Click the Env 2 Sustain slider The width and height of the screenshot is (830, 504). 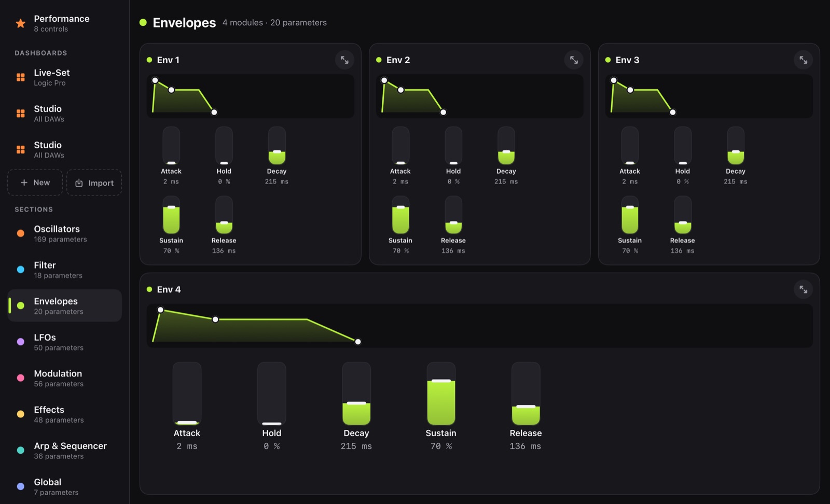click(400, 215)
